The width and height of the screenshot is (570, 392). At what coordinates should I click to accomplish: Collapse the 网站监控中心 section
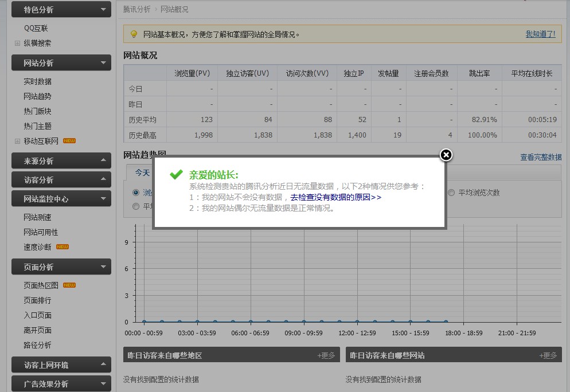click(x=61, y=199)
